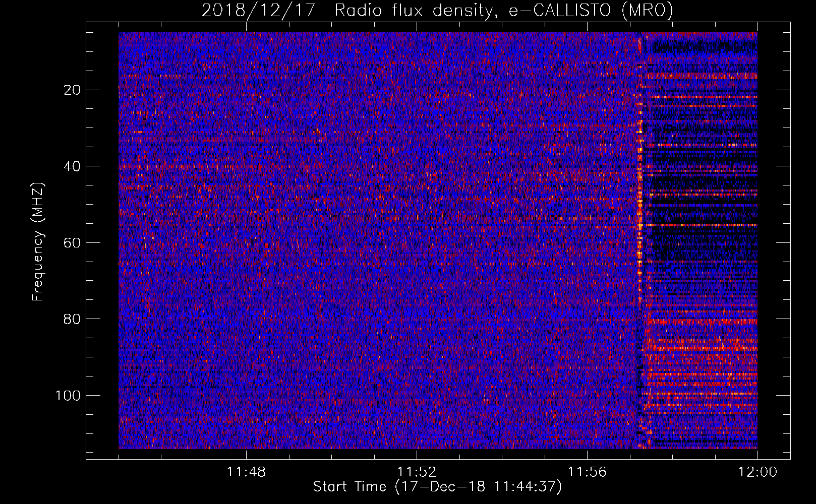
Task: Click the 11:56 time tick label
Action: tap(587, 472)
